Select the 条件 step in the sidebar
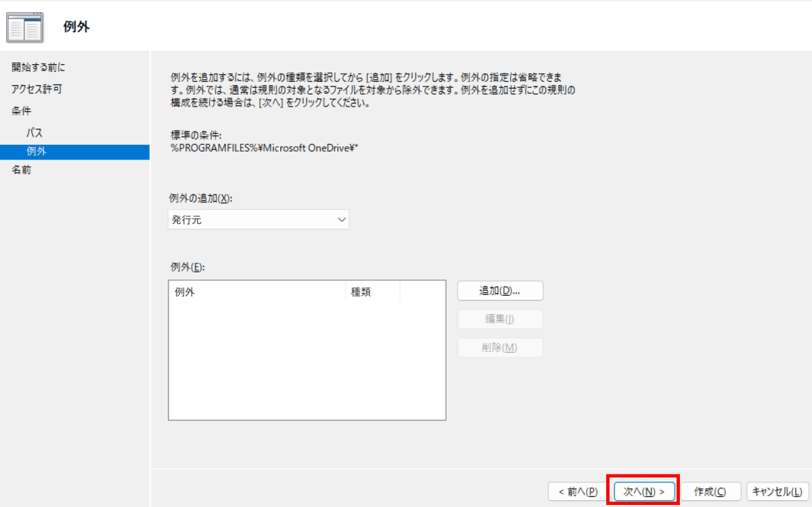 21,110
